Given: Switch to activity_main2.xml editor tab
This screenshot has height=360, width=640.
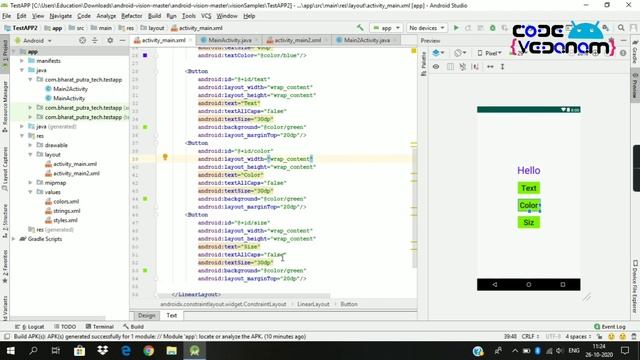Looking at the screenshot, I should (298, 40).
